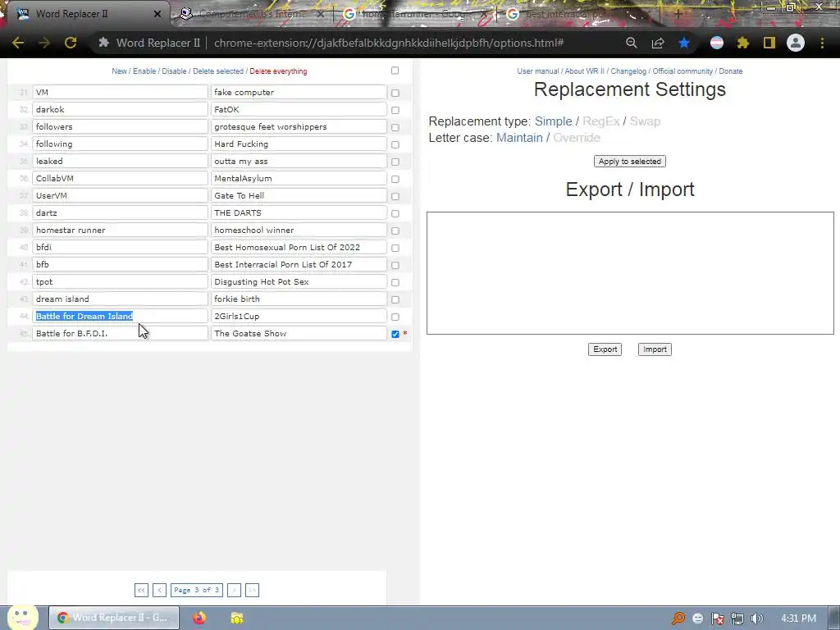
Task: Toggle the bookmark star icon
Action: (684, 43)
